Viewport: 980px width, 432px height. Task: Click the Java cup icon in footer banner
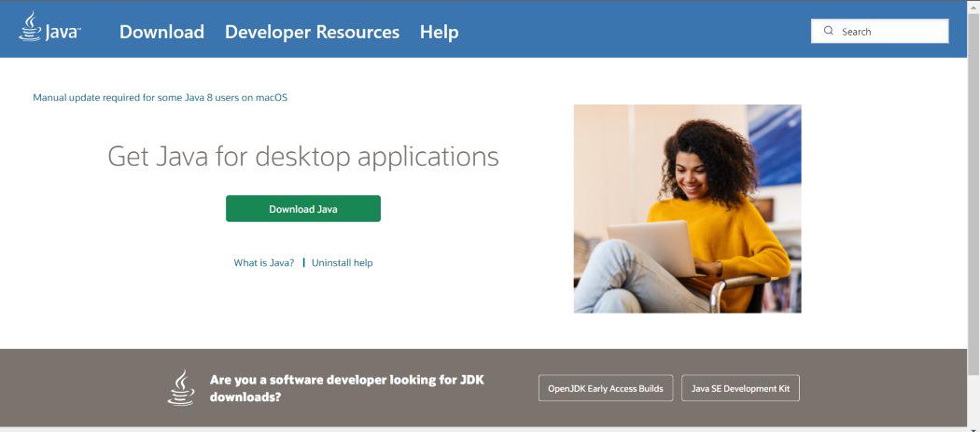pos(181,387)
